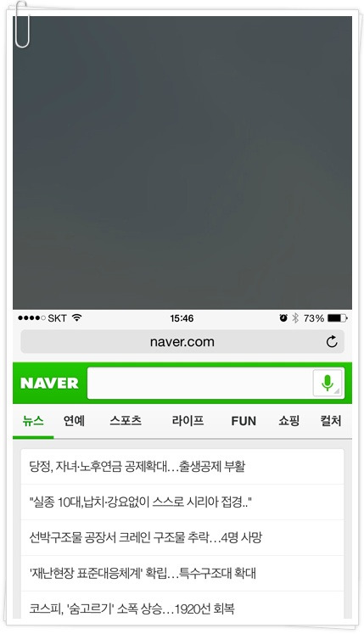Tap the paperclip icon at top corner
364x634 pixels.
tap(21, 25)
